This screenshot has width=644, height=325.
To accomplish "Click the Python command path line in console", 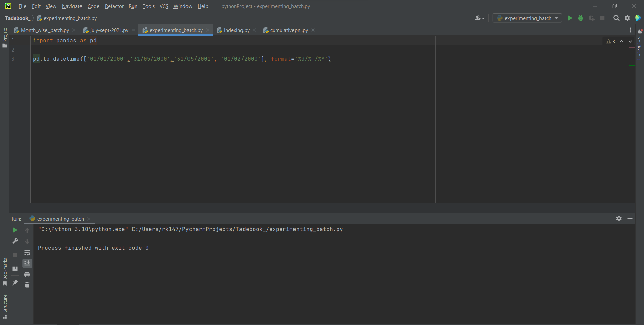I will (190, 229).
